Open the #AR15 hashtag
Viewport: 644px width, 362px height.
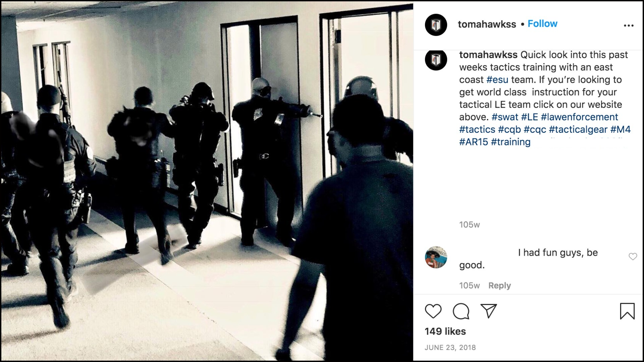tap(474, 142)
